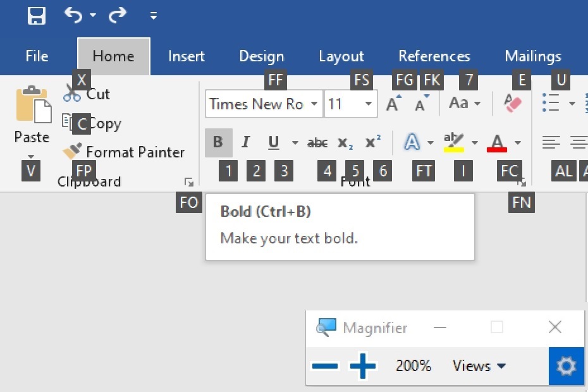Open the Change Case dropdown
Screen dimensions: 588x392
tap(465, 103)
